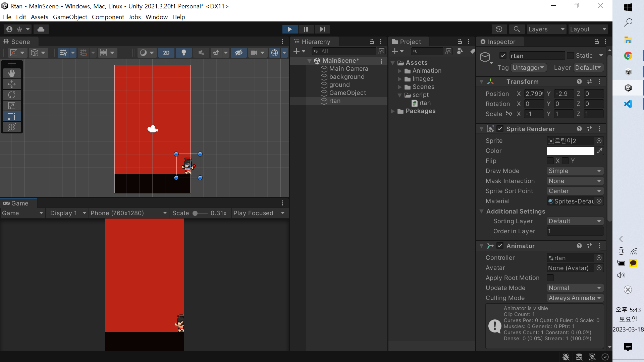Open the Undo History icon
Image resolution: width=644 pixels, height=362 pixels.
499,29
